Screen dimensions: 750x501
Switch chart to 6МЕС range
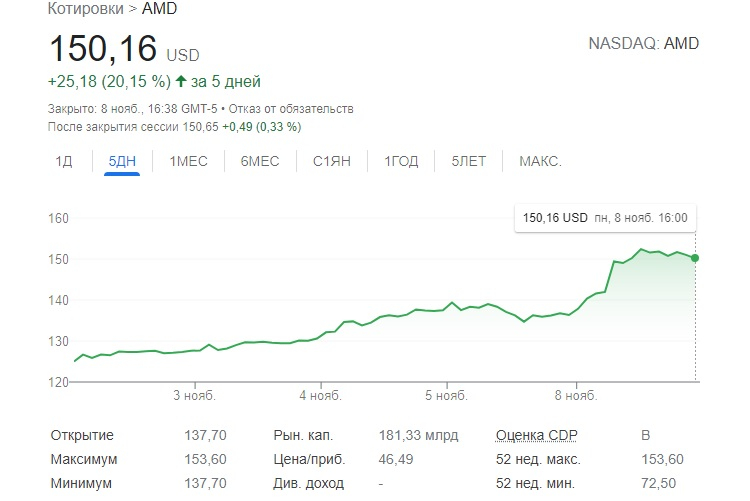[260, 161]
